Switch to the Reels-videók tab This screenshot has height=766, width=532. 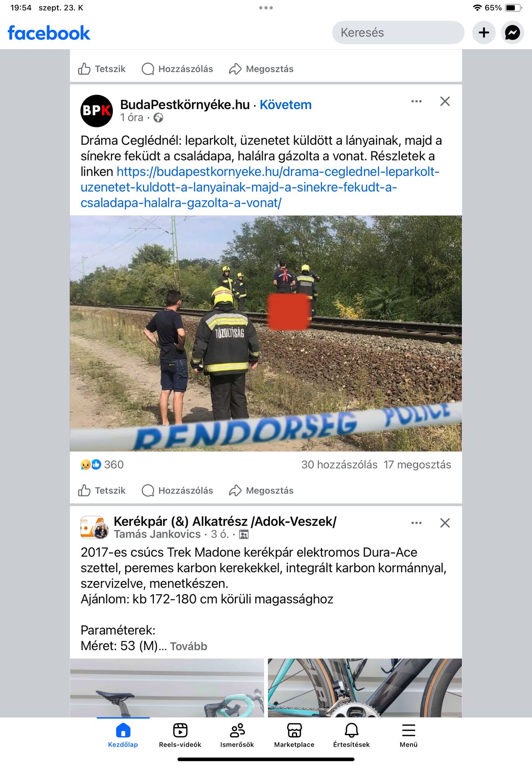click(x=180, y=735)
